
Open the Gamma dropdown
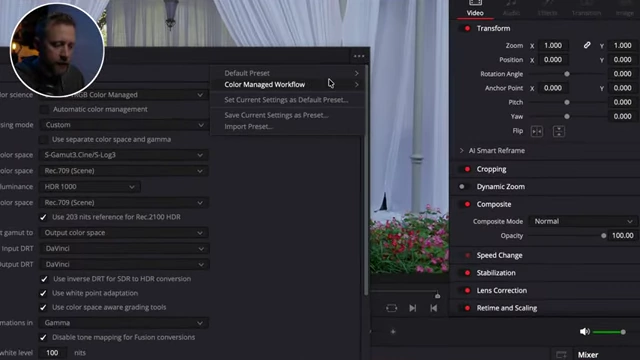(x=124, y=323)
